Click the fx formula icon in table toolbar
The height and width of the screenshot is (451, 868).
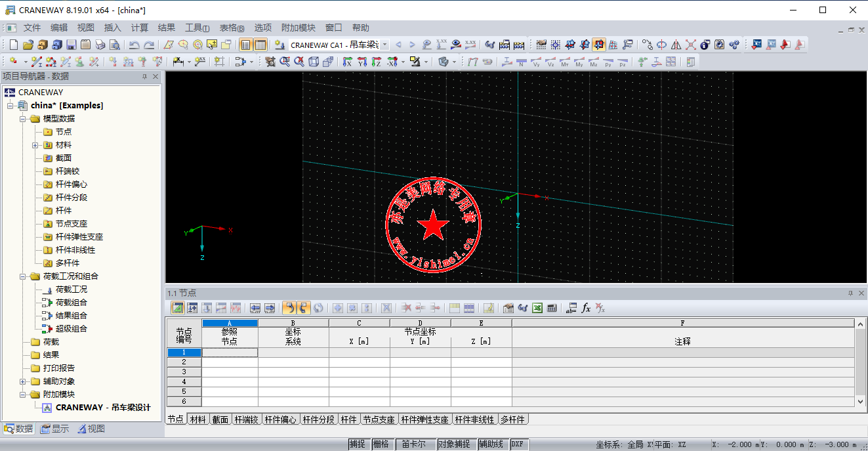point(587,307)
